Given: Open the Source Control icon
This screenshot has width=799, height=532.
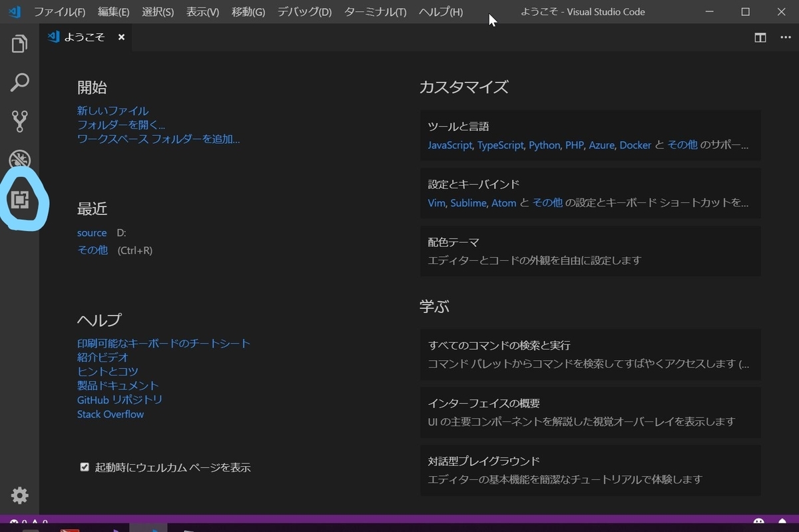Looking at the screenshot, I should (x=19, y=121).
